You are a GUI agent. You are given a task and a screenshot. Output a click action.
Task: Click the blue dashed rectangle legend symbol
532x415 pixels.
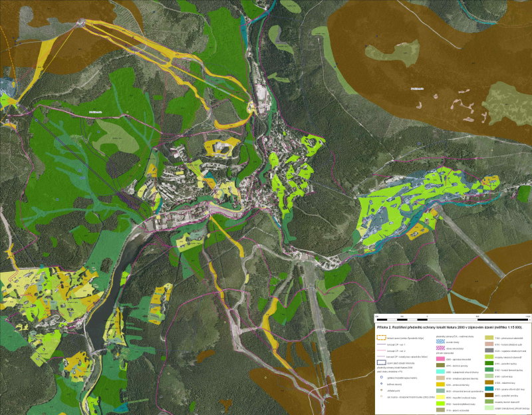[381, 362]
